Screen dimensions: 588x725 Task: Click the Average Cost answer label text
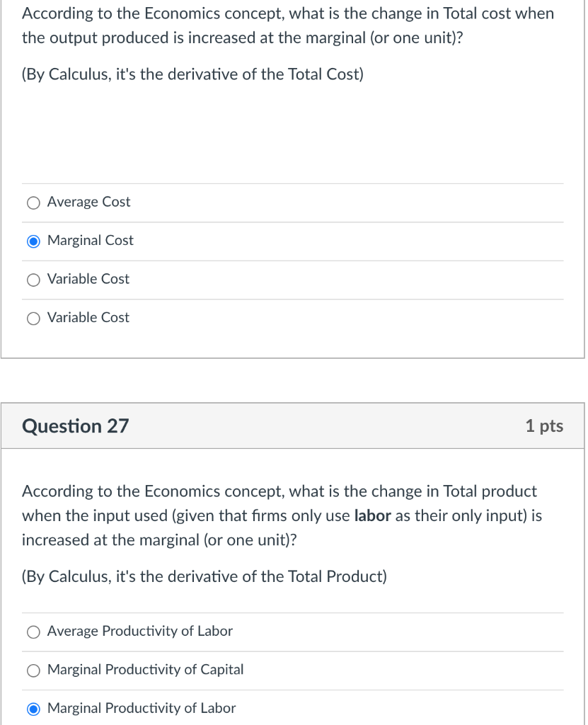coord(89,202)
